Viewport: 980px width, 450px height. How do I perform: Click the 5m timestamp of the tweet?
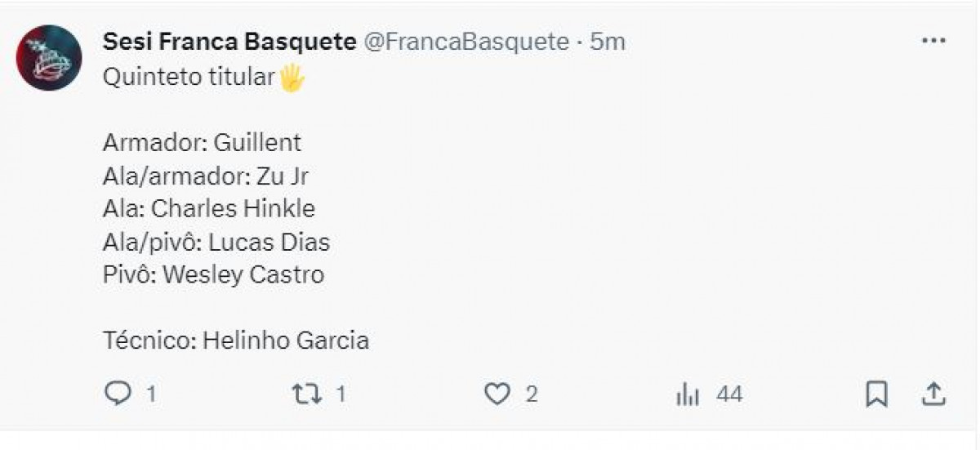pos(607,42)
